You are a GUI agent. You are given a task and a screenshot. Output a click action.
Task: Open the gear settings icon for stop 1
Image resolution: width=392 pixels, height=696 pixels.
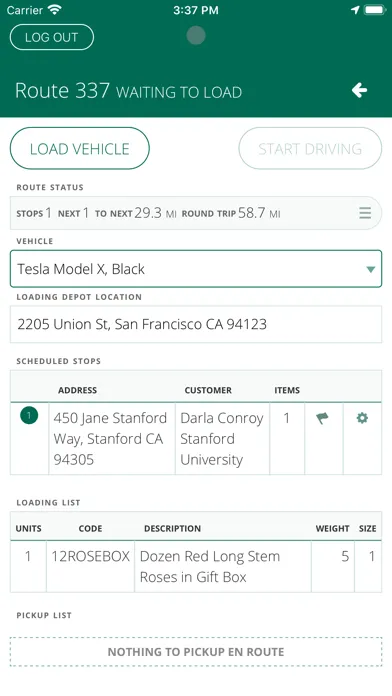click(362, 418)
